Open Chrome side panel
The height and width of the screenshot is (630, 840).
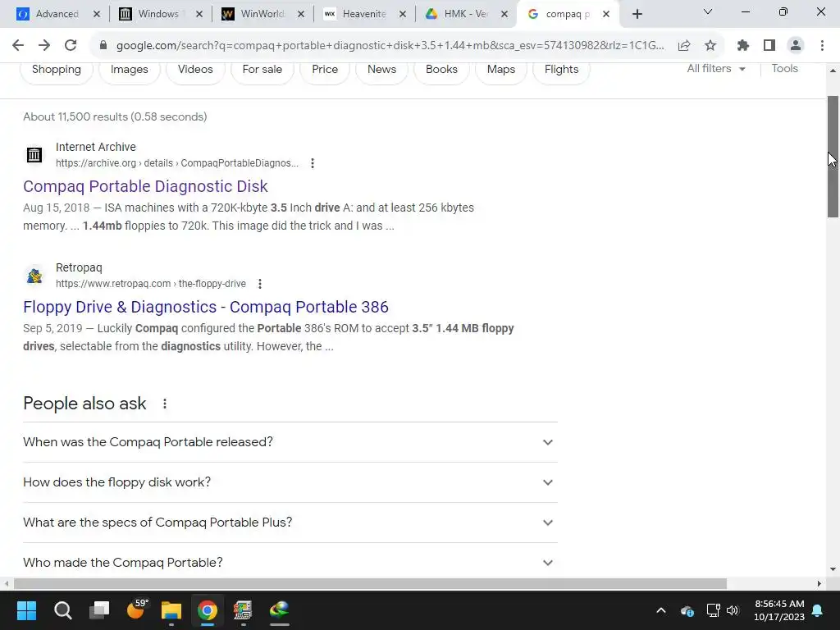coord(769,46)
